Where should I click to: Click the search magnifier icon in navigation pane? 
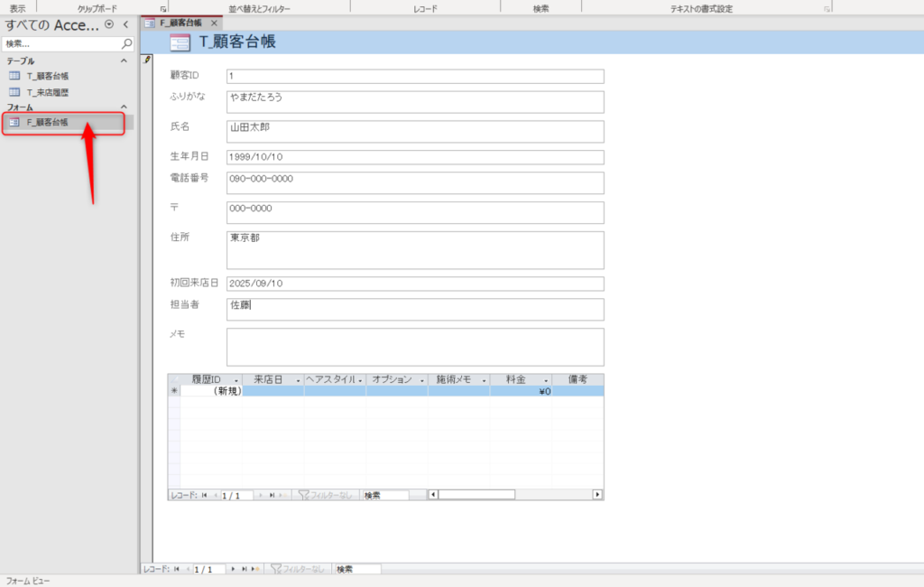[x=126, y=43]
